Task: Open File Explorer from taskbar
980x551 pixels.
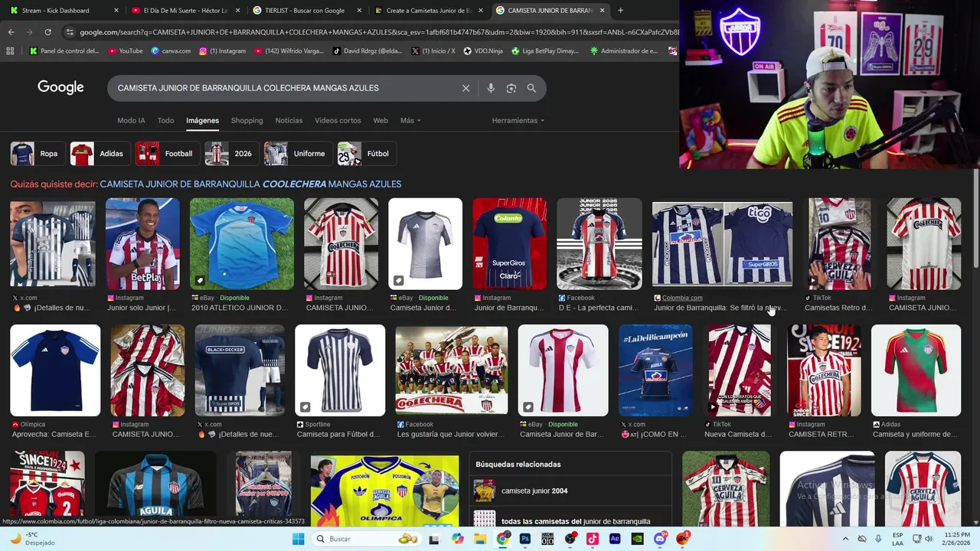Action: (480, 539)
